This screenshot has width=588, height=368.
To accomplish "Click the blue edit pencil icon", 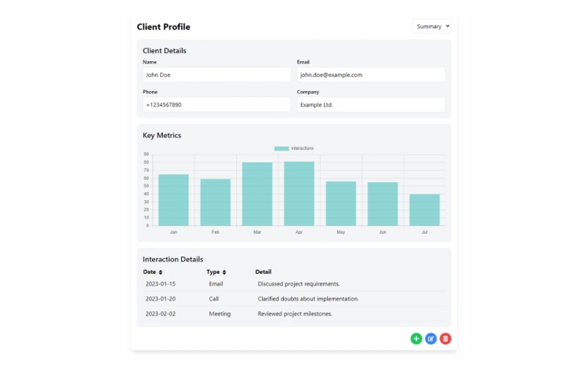I will pos(430,339).
